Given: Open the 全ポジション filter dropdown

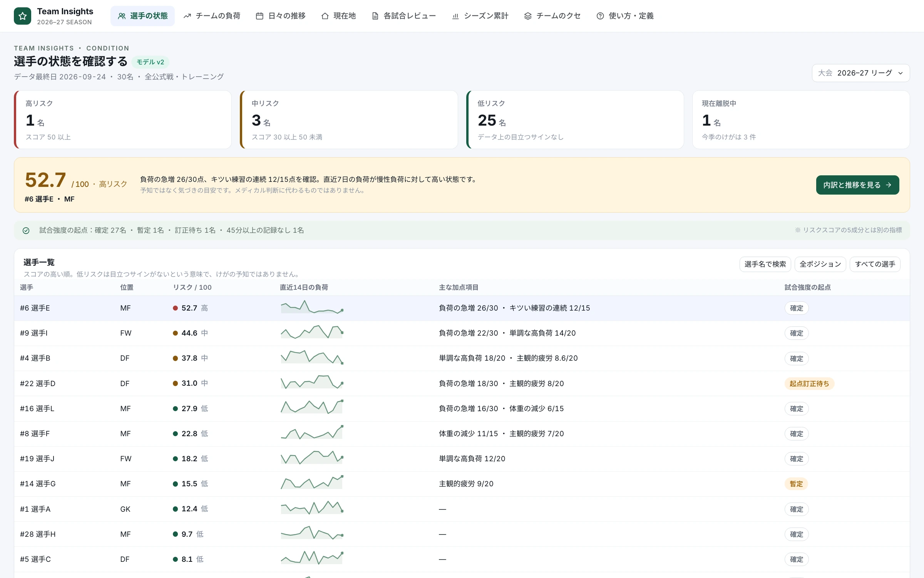Looking at the screenshot, I should (x=820, y=264).
